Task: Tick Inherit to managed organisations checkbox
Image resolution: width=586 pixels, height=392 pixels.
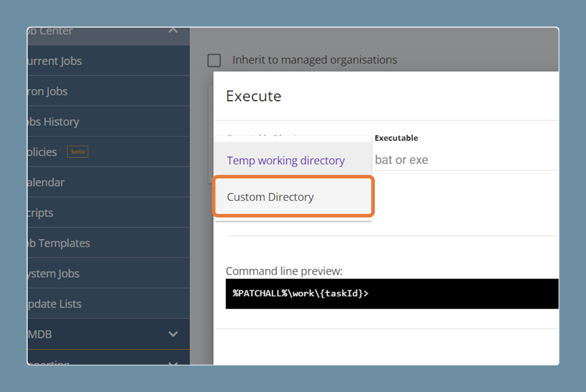Action: [x=214, y=60]
